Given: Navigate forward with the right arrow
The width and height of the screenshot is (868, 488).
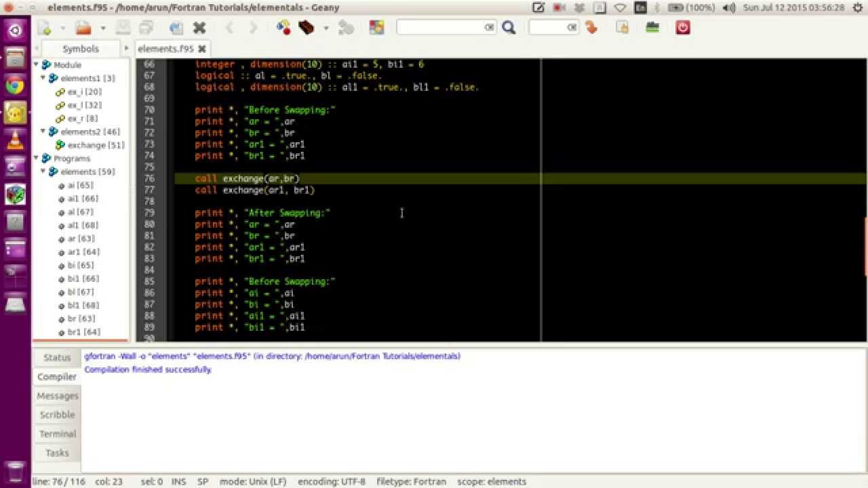Looking at the screenshot, I should tap(253, 28).
